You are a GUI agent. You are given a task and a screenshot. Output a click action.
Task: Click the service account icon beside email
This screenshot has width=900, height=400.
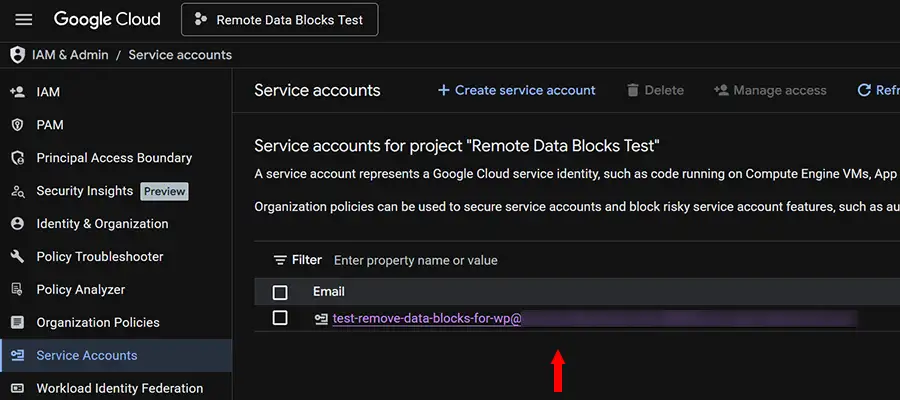point(321,319)
